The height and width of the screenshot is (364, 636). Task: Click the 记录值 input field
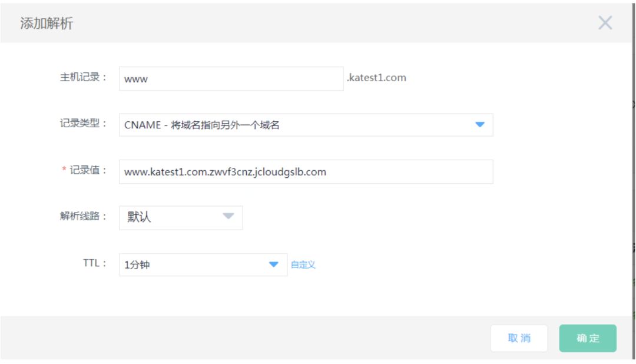(306, 171)
